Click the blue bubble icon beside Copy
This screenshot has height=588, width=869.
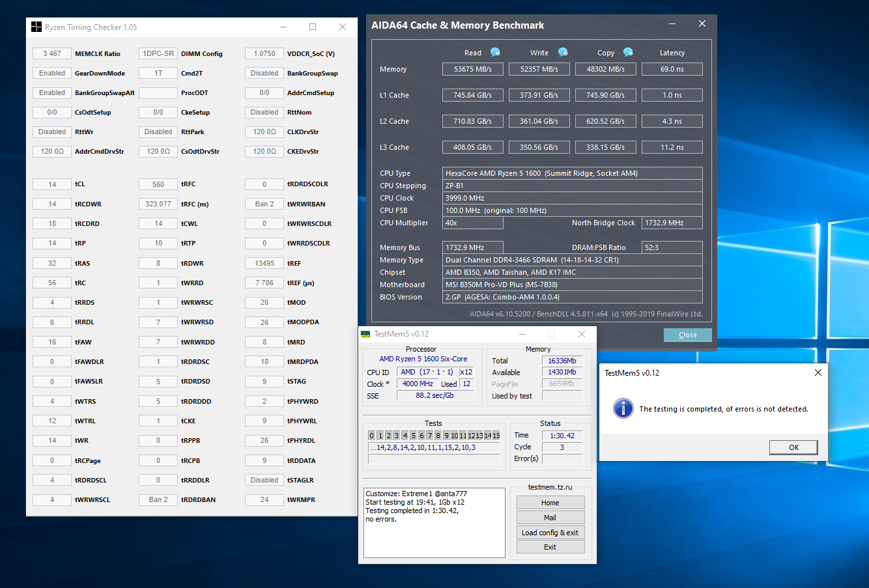coord(628,52)
